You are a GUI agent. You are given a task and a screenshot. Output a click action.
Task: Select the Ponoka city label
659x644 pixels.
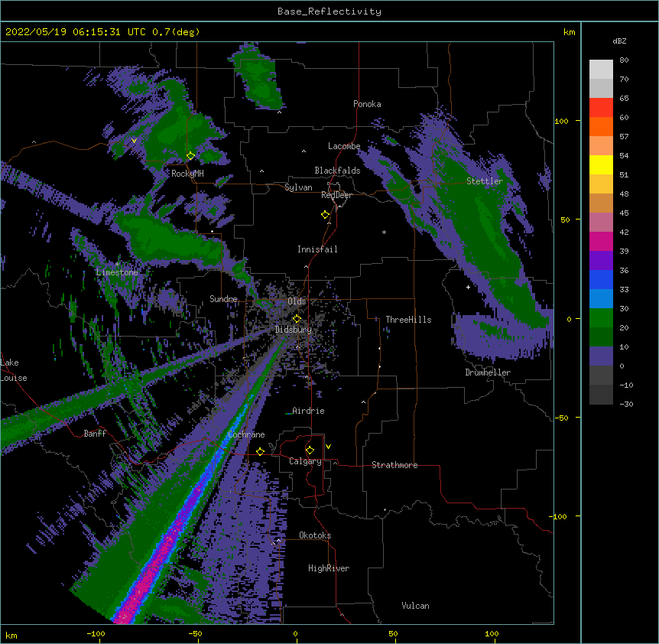(367, 104)
